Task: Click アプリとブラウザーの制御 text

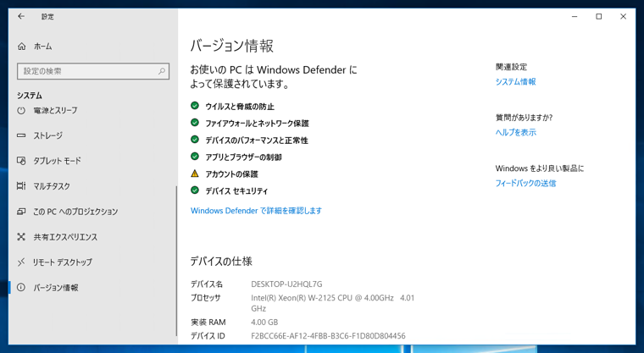Action: point(243,157)
